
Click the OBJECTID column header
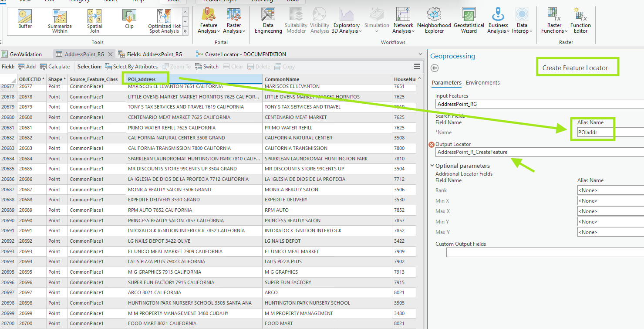[x=32, y=79]
